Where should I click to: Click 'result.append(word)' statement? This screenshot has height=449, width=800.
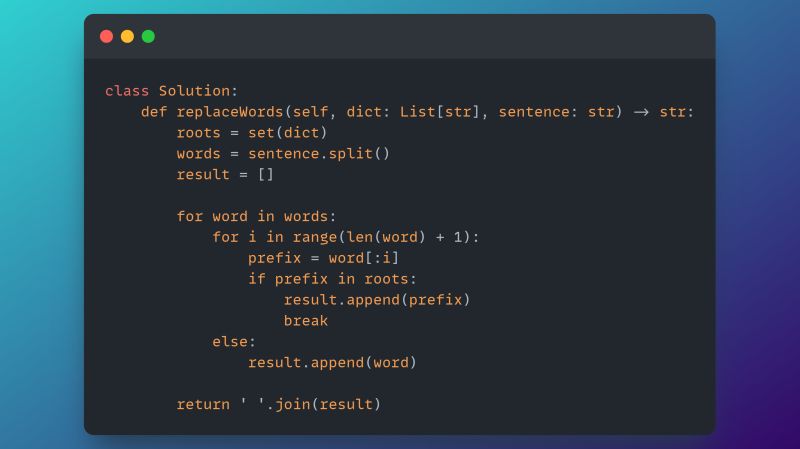pos(332,363)
